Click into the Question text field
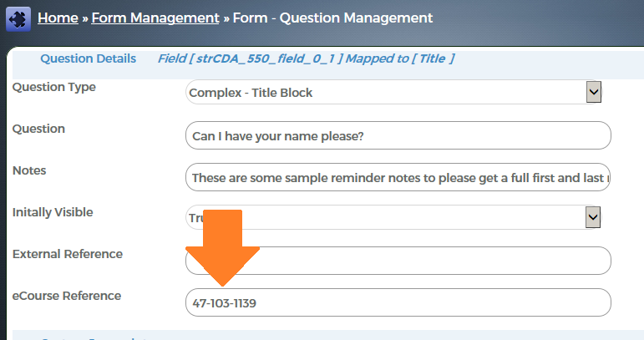 (x=398, y=135)
